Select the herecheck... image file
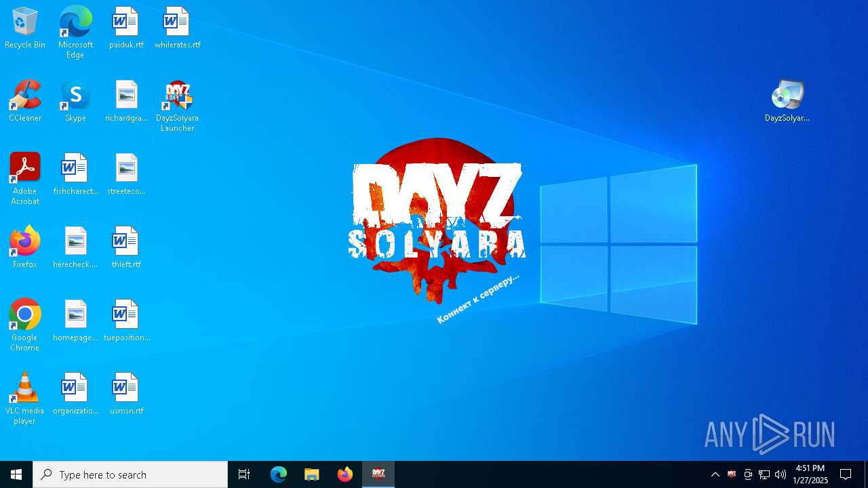The width and height of the screenshot is (868, 488). pyautogui.click(x=75, y=247)
